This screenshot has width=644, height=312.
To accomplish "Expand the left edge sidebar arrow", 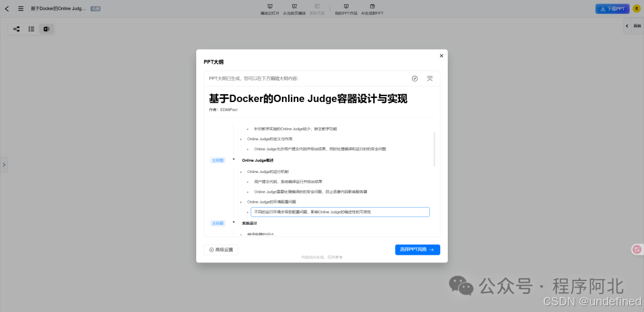I will click(4, 165).
